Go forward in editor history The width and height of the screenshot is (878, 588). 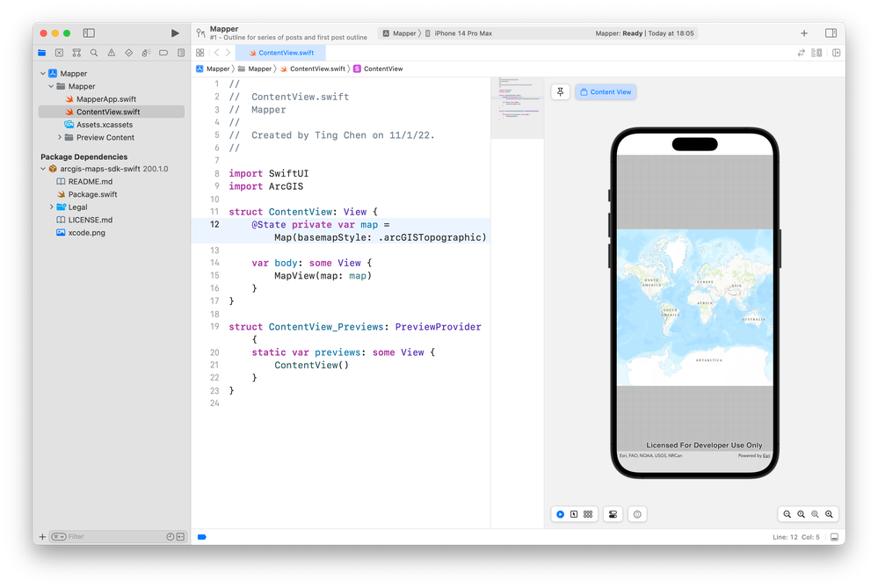point(228,53)
